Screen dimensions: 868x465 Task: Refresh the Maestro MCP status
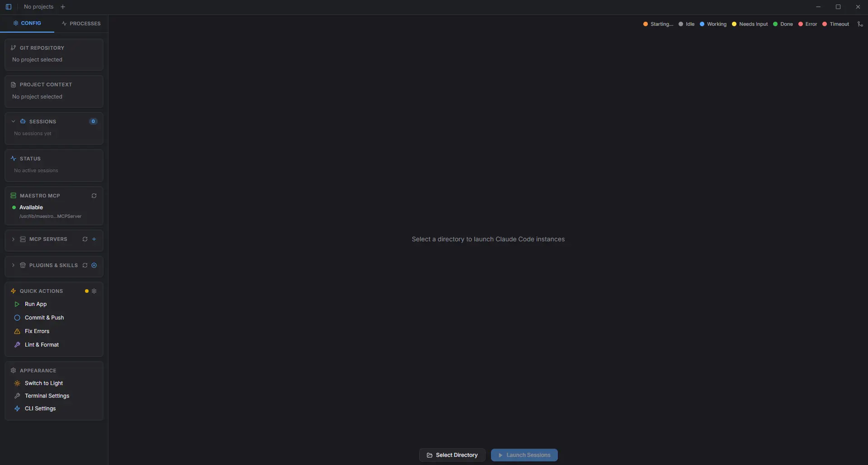coord(94,196)
